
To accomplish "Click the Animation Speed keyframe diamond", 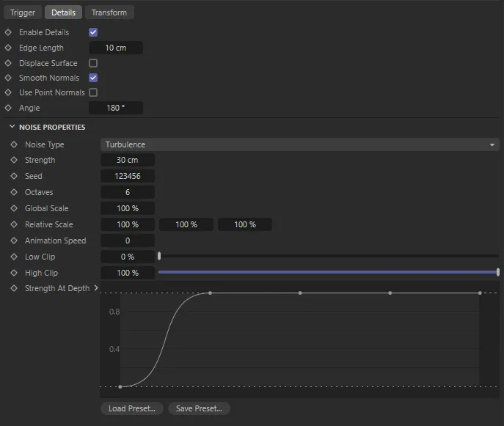I will (14, 240).
